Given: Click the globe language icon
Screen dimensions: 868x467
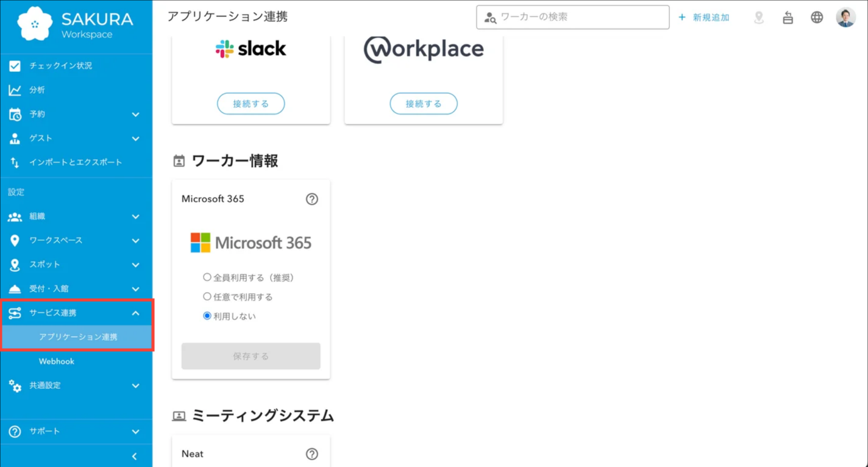Looking at the screenshot, I should point(817,18).
